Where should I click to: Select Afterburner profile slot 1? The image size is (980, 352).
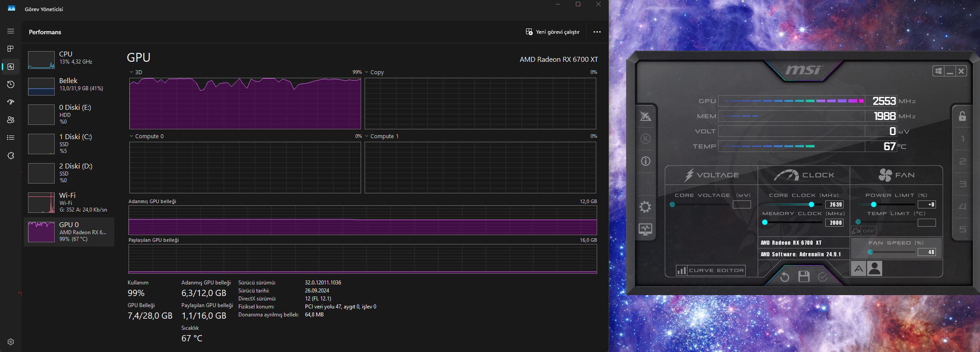point(963,139)
